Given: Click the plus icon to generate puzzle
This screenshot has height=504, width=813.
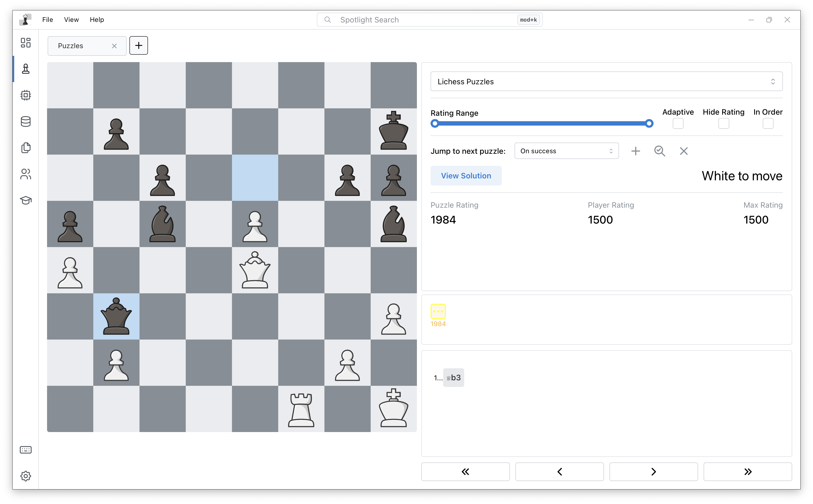Looking at the screenshot, I should point(636,151).
